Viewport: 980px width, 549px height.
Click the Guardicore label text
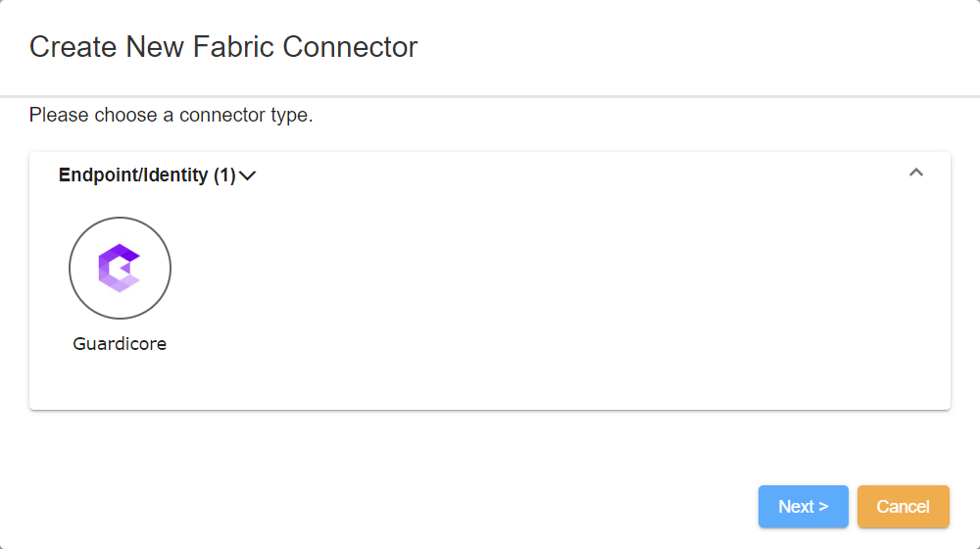[120, 344]
